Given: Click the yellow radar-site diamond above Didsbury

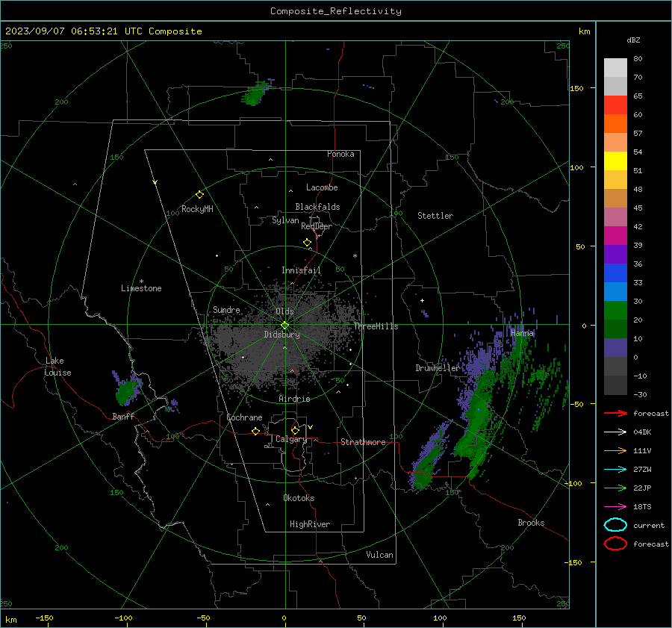Looking at the screenshot, I should click(285, 326).
